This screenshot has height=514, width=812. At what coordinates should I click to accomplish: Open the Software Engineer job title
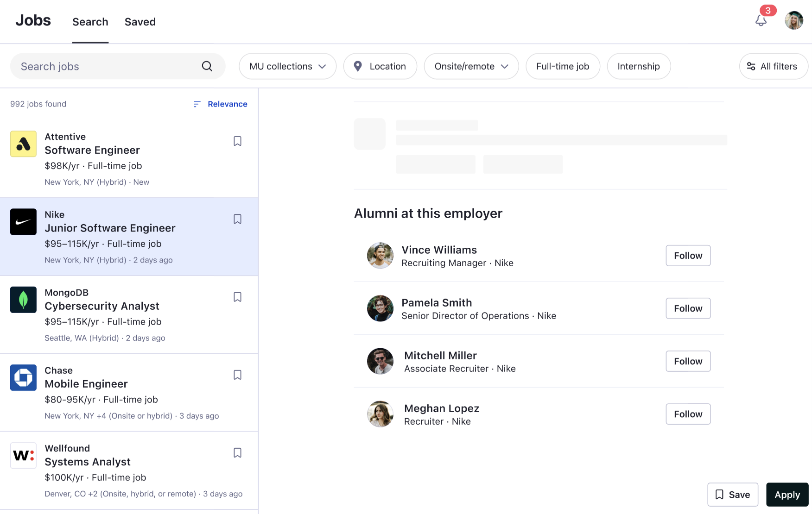point(92,150)
